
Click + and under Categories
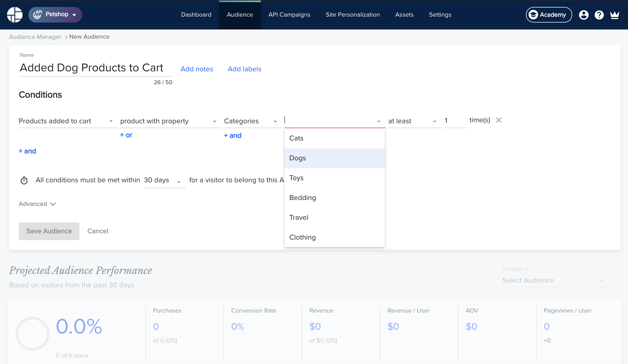(x=233, y=136)
